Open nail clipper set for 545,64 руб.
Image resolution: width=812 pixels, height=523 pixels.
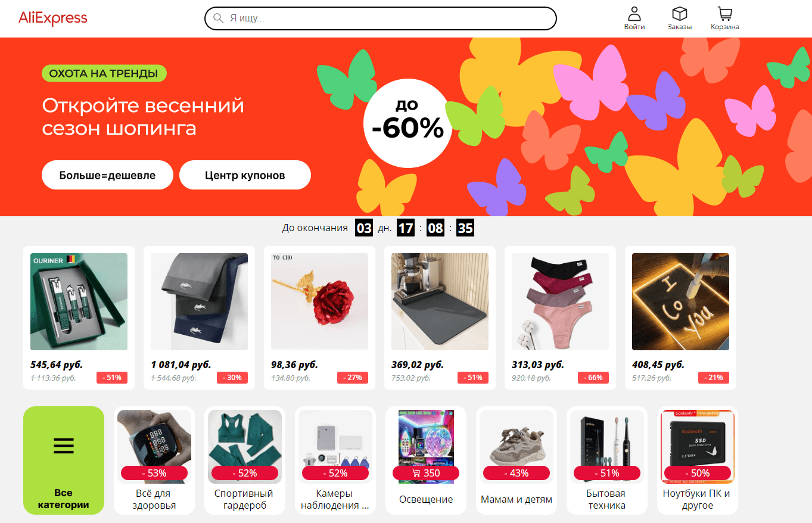(79, 317)
